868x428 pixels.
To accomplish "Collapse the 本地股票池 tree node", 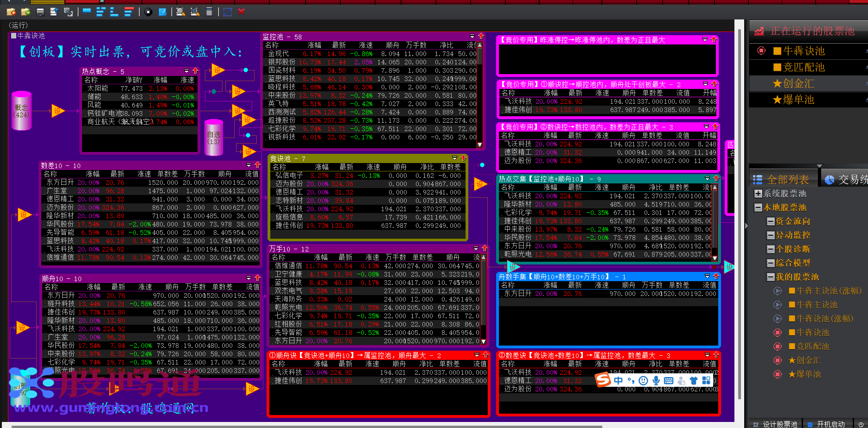I will 758,208.
